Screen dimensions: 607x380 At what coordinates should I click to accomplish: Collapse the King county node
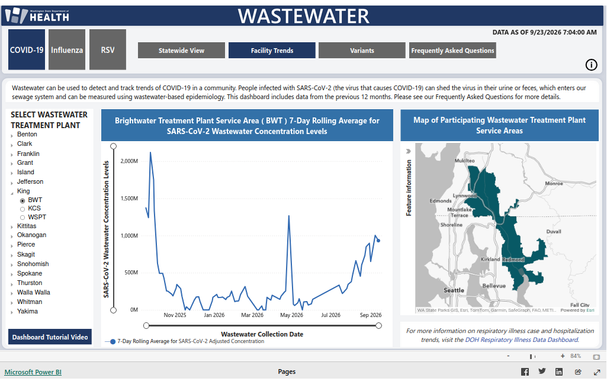click(12, 192)
